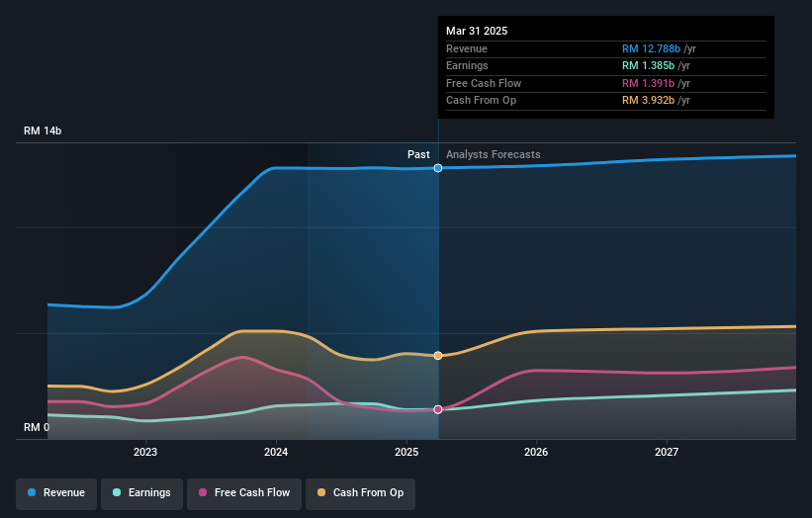Click the teal Earnings legend dot

click(117, 492)
